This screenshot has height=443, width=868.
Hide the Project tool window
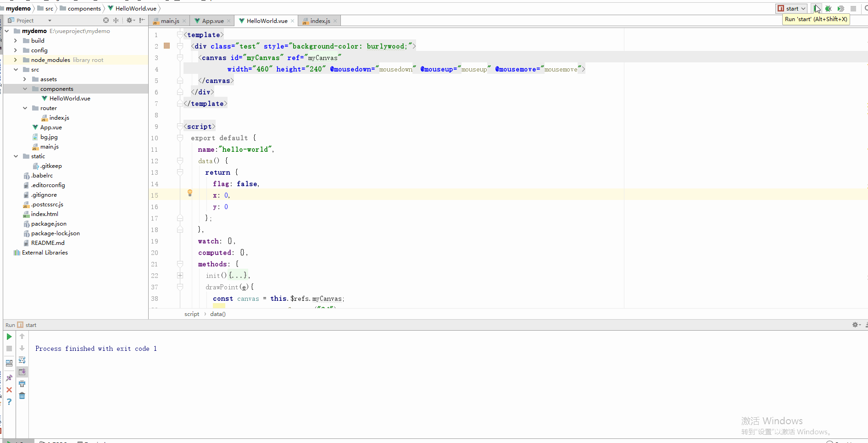tap(142, 20)
